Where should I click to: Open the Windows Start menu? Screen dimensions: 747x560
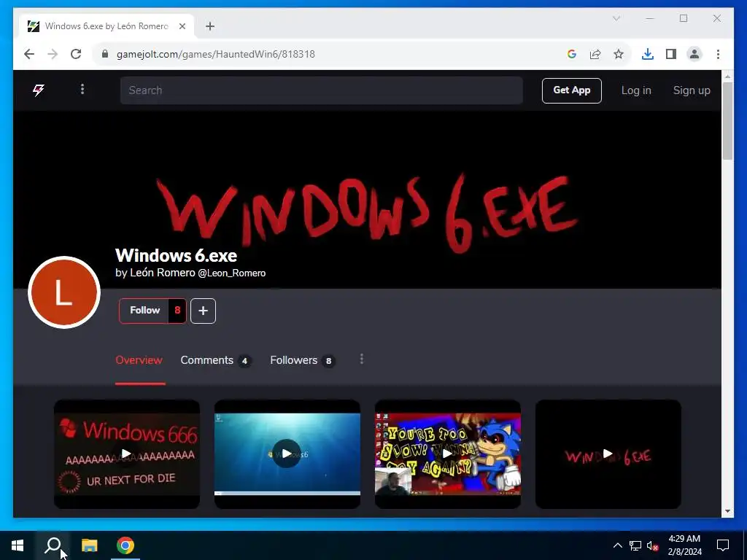pyautogui.click(x=18, y=545)
